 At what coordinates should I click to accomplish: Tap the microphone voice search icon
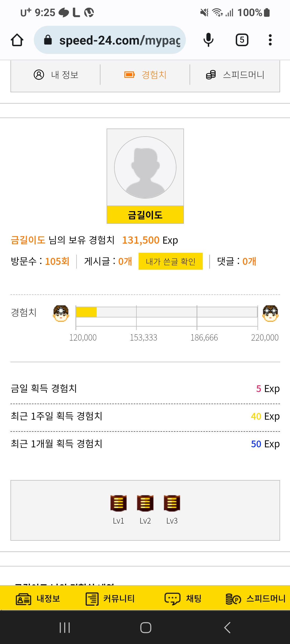tap(208, 40)
